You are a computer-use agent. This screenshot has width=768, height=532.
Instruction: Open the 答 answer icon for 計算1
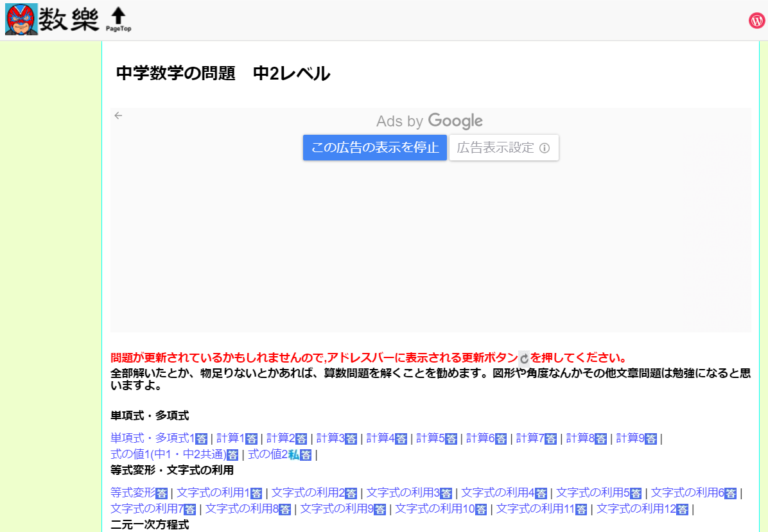pyautogui.click(x=251, y=439)
